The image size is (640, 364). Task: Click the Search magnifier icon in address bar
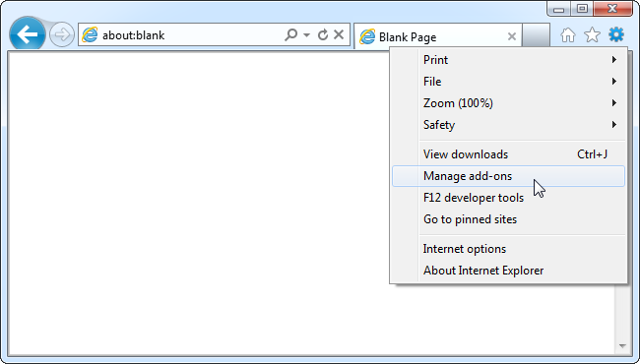[290, 35]
